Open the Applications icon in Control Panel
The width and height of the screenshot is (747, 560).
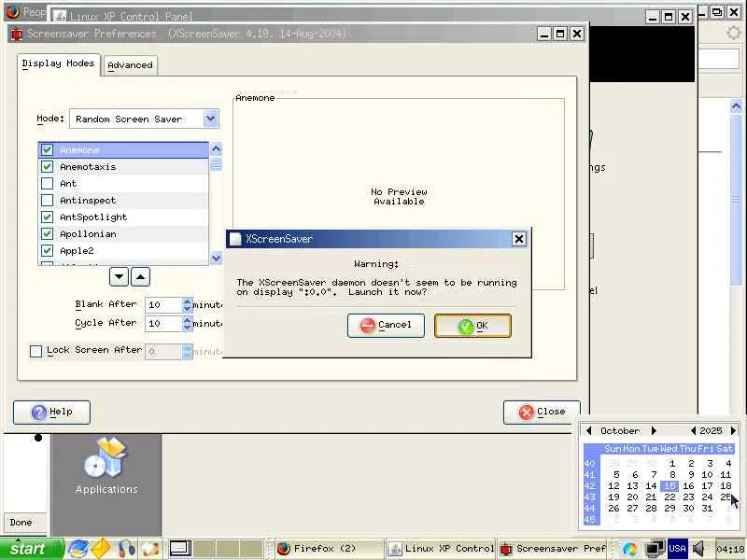click(x=106, y=465)
